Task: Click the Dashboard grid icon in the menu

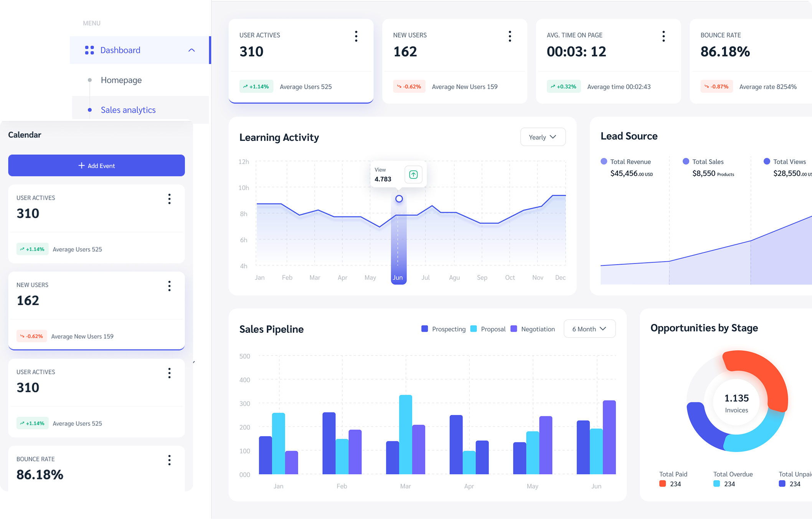Action: tap(89, 50)
